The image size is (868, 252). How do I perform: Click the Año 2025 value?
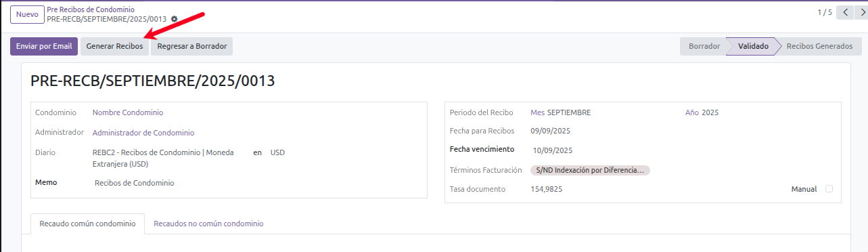pyautogui.click(x=710, y=112)
